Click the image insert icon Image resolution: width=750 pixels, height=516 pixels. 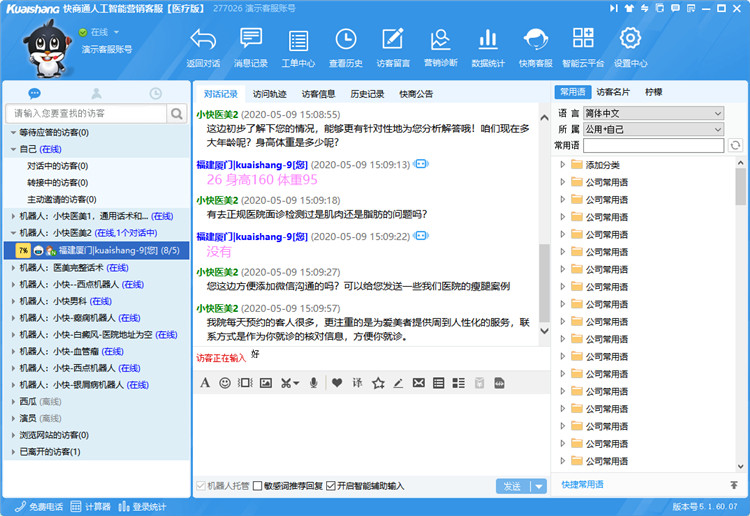(265, 382)
